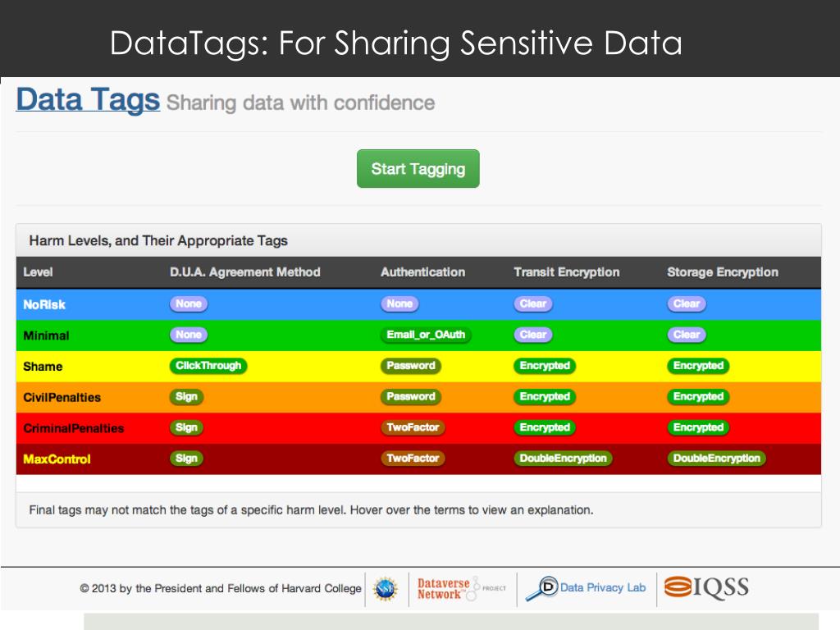Click the Data Privacy Lab text link
This screenshot has width=840, height=630.
[603, 587]
